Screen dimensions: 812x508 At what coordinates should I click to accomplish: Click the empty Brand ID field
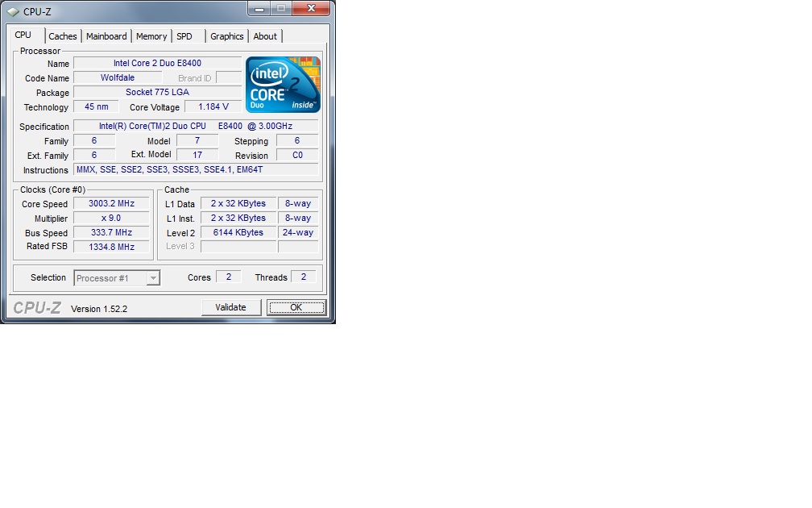coord(229,77)
